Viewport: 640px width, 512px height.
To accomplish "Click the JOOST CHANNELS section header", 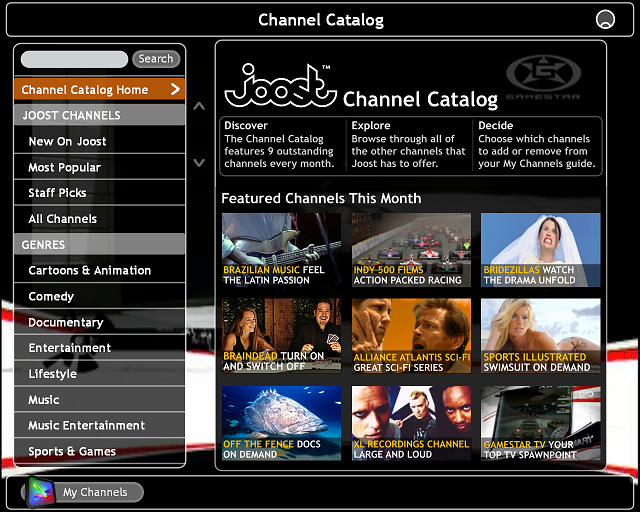I will coord(100,115).
